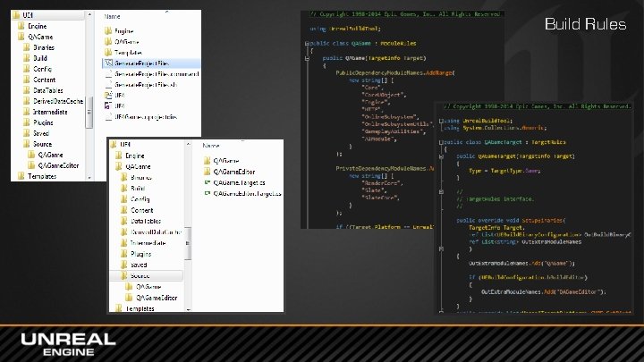The width and height of the screenshot is (644, 362).
Task: Click the GenerateProjectFiles.command file icon
Action: pyautogui.click(x=108, y=74)
